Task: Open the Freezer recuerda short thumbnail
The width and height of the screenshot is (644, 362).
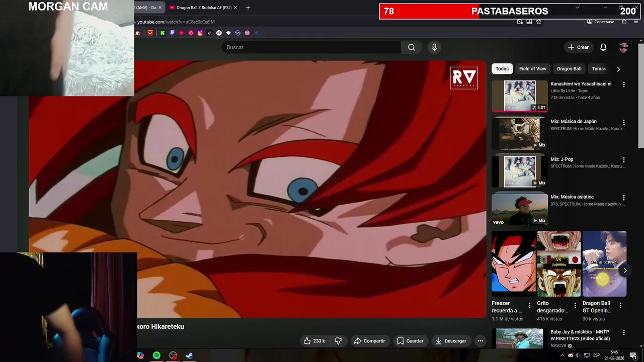Action: pos(514,263)
